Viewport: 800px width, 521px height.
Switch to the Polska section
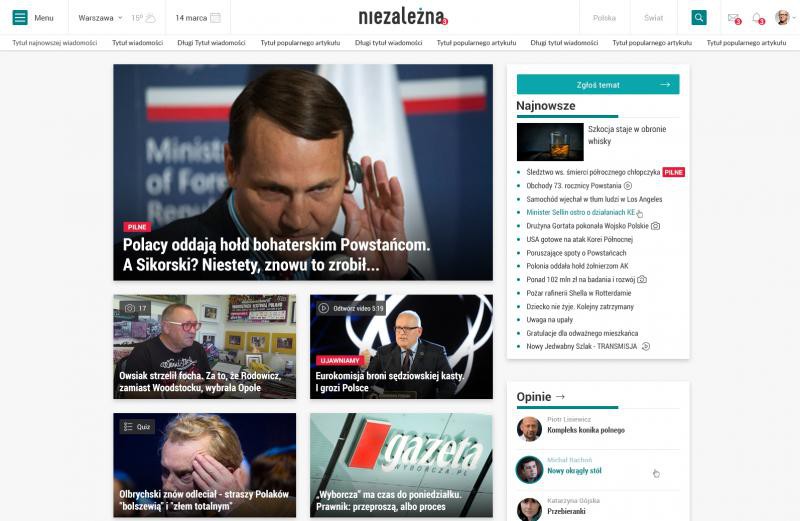click(x=604, y=18)
